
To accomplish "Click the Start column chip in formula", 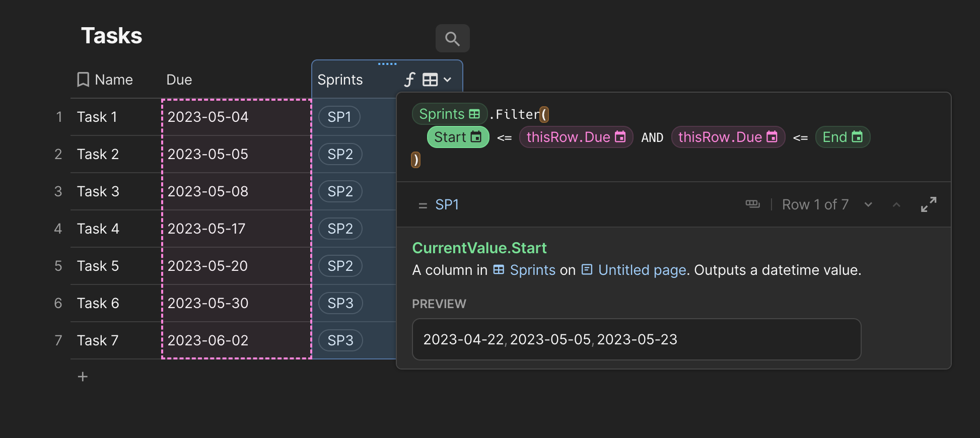I will click(x=458, y=137).
